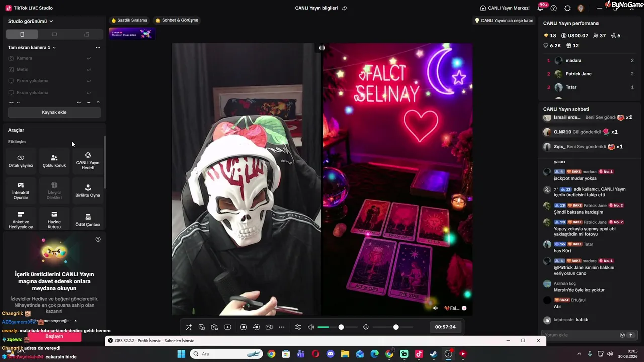Screen dimensions: 644x362
Task: Click the AI camera snapshot icon
Action: coord(214,327)
